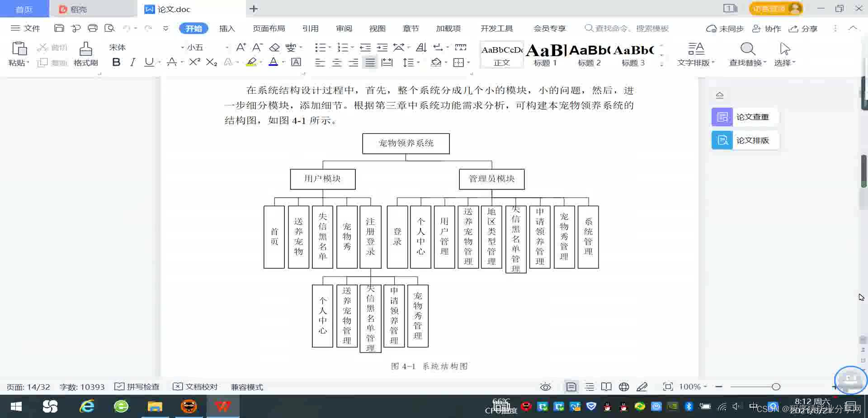Toggle eye protection mode icon
Viewport: 868px width, 418px height.
tap(546, 387)
